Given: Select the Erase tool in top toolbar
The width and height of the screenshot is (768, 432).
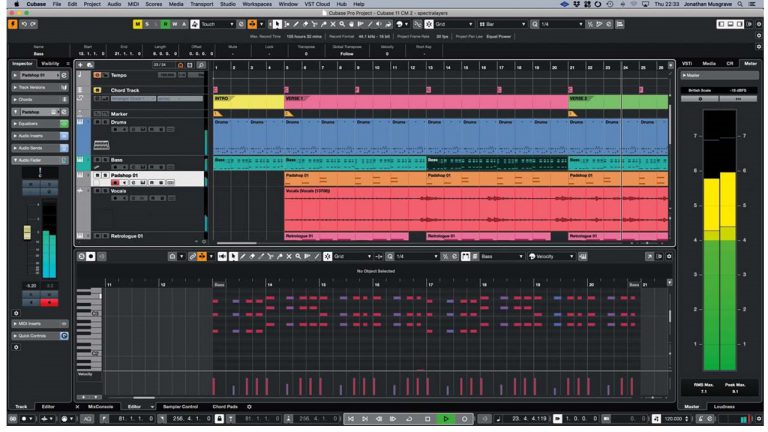Looking at the screenshot, I should tap(305, 24).
